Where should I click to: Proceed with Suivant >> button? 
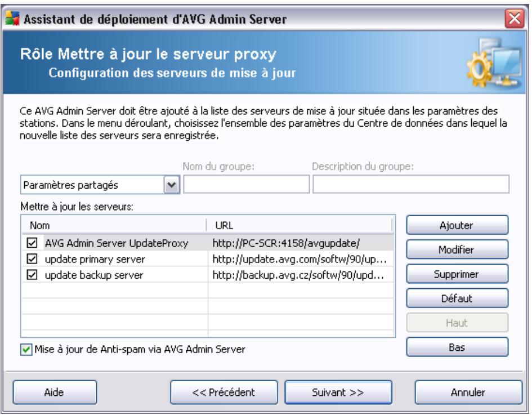[x=338, y=392]
